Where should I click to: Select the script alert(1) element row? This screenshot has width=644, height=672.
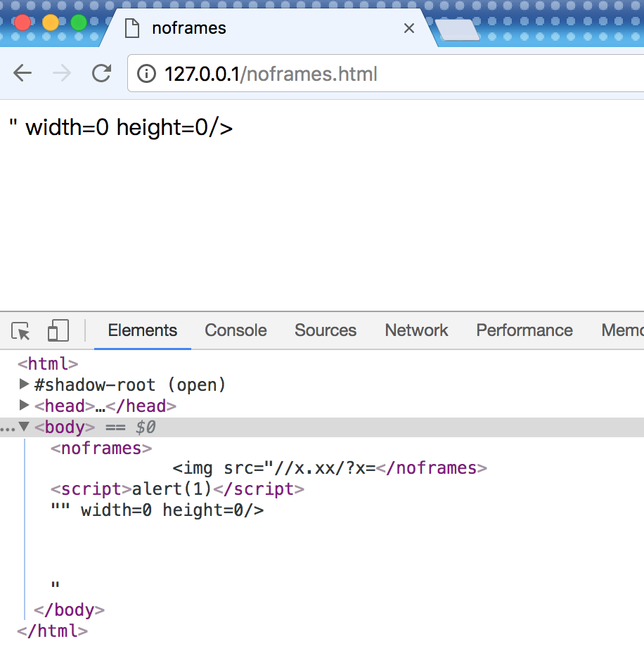point(177,489)
